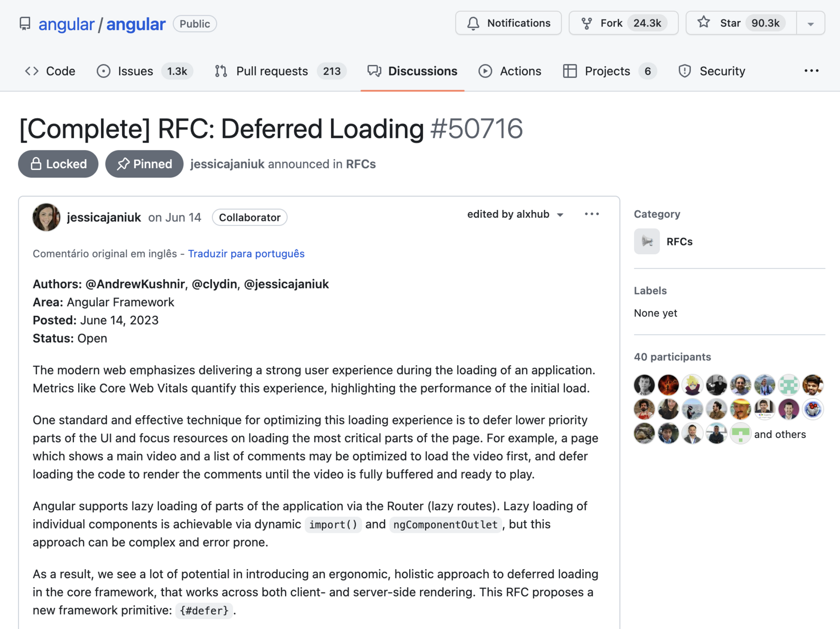This screenshot has height=629, width=840.
Task: Open the RFCs category link under title
Action: click(361, 164)
